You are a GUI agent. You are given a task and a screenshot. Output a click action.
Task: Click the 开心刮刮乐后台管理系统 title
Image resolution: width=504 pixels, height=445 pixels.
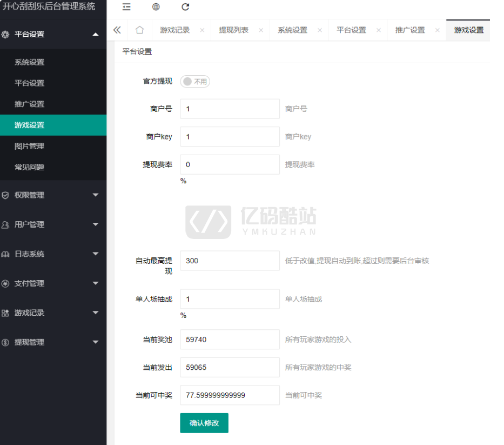click(49, 6)
